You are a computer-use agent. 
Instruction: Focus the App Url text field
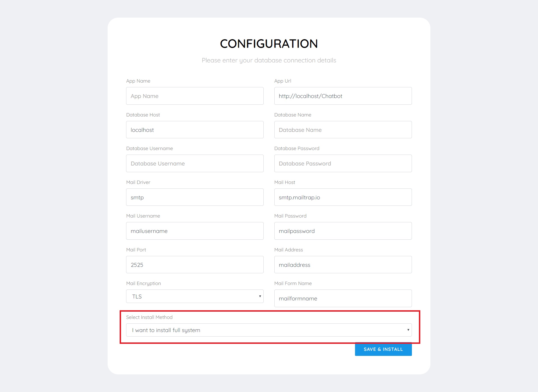[x=343, y=96]
